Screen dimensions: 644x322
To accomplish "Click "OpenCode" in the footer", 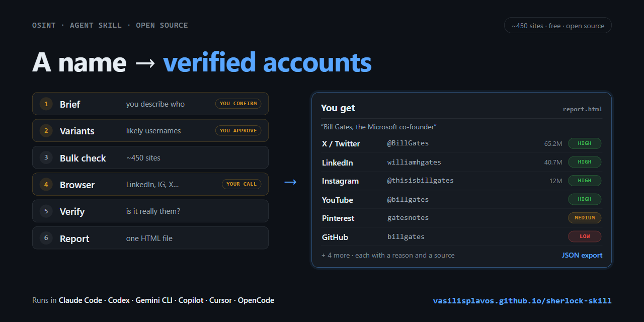I will coord(256,300).
